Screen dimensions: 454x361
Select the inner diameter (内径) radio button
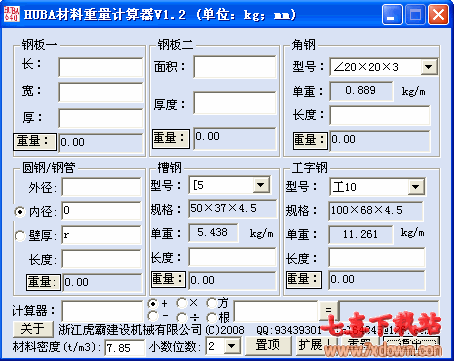pyautogui.click(x=20, y=212)
